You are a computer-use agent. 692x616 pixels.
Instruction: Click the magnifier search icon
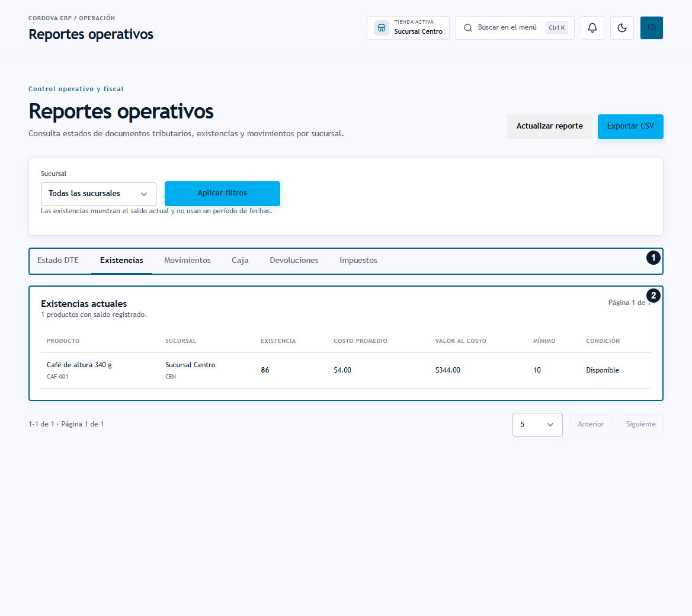click(x=468, y=28)
